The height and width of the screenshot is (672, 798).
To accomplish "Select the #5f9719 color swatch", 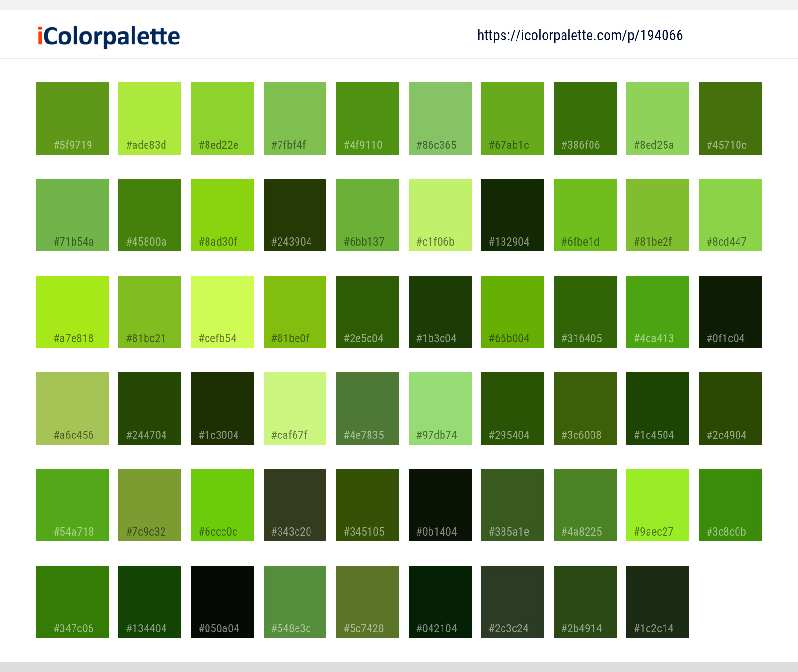I will point(73,118).
